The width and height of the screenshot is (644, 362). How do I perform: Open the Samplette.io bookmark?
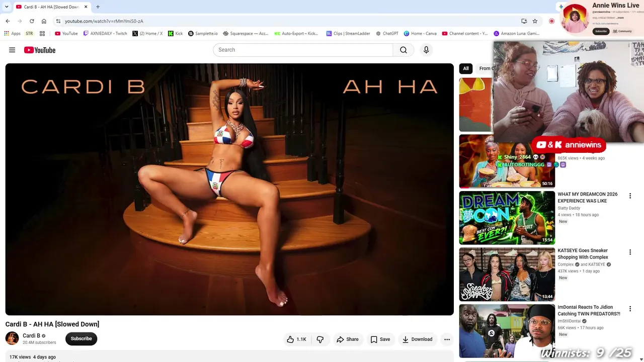pyautogui.click(x=203, y=34)
